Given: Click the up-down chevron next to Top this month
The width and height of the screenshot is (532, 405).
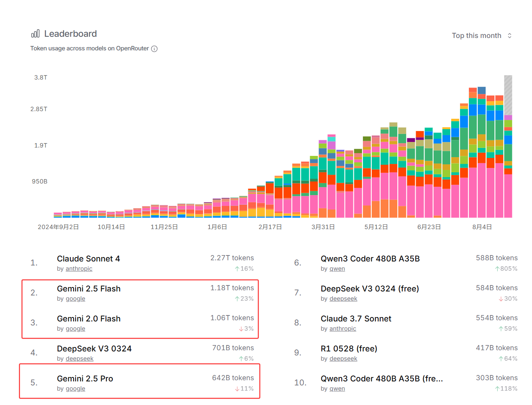Looking at the screenshot, I should click(x=510, y=36).
